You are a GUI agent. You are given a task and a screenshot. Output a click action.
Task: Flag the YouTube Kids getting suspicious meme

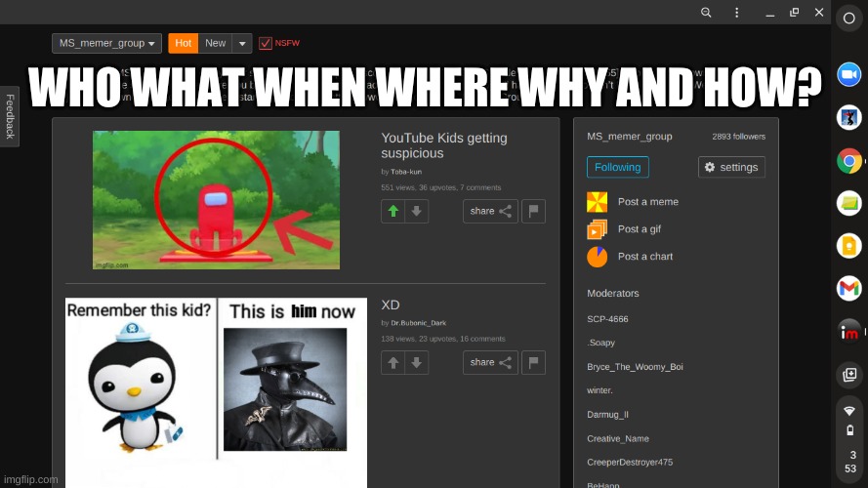click(534, 212)
